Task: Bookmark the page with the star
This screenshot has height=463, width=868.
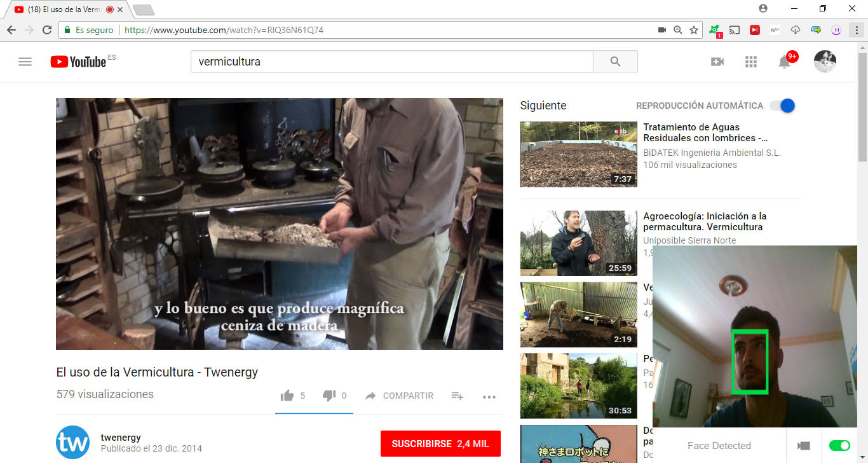Action: click(x=693, y=29)
